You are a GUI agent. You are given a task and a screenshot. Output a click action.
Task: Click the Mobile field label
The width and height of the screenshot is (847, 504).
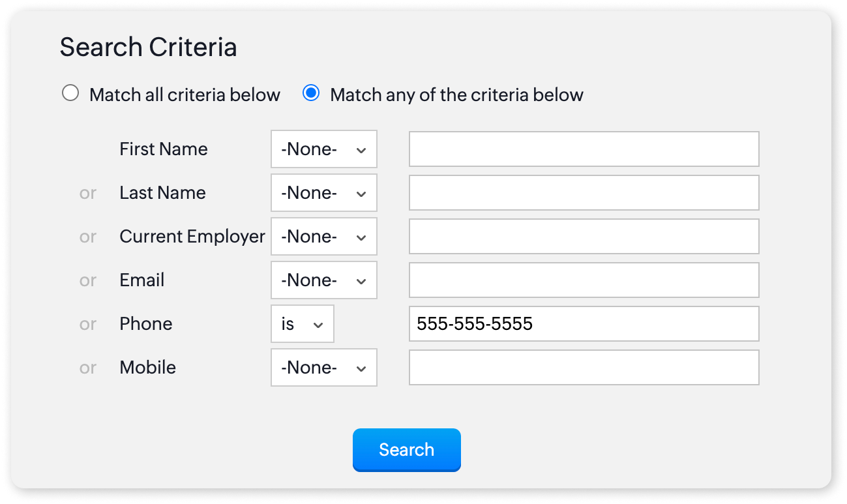(x=148, y=368)
